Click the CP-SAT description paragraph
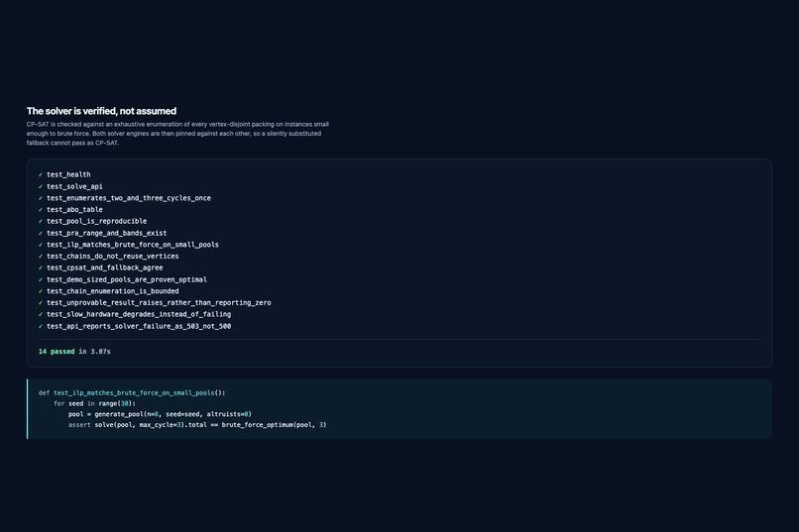The image size is (799, 532). (x=177, y=134)
